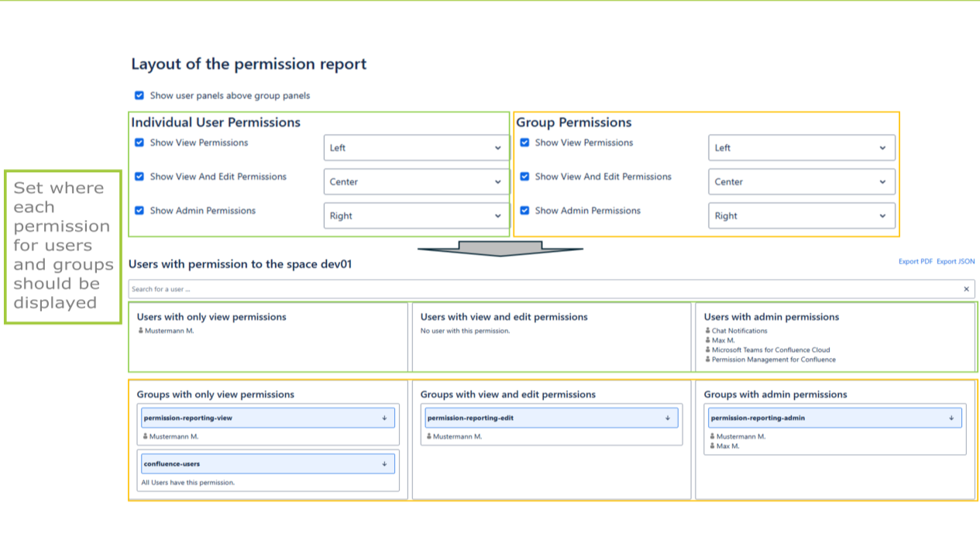Screen dimensions: 980x558
Task: Clear the user search with the X icon
Action: (x=966, y=289)
